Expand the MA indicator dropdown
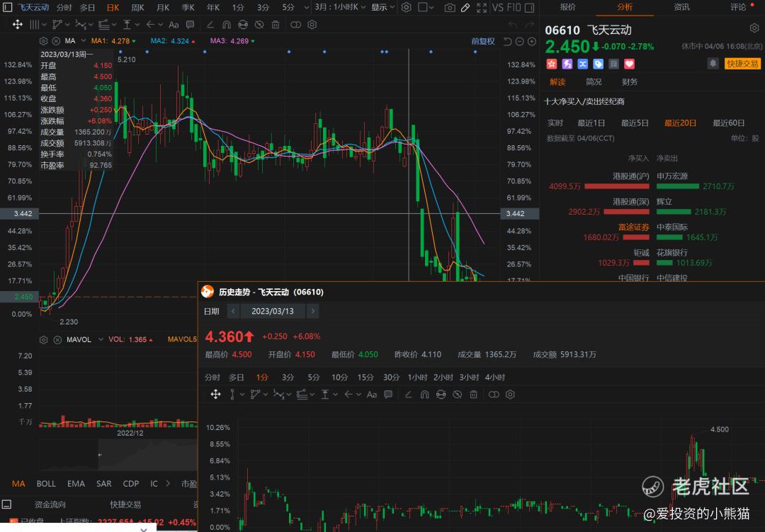 coord(84,41)
